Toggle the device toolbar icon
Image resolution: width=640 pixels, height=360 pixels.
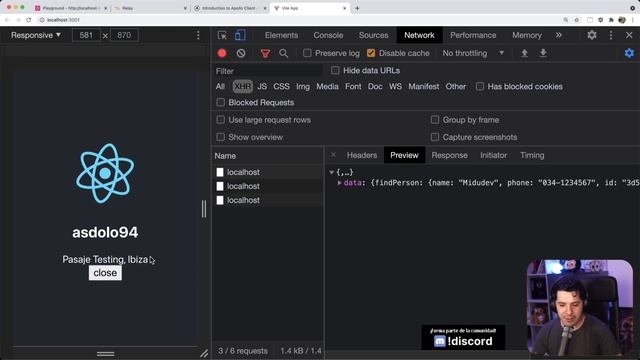(x=240, y=35)
